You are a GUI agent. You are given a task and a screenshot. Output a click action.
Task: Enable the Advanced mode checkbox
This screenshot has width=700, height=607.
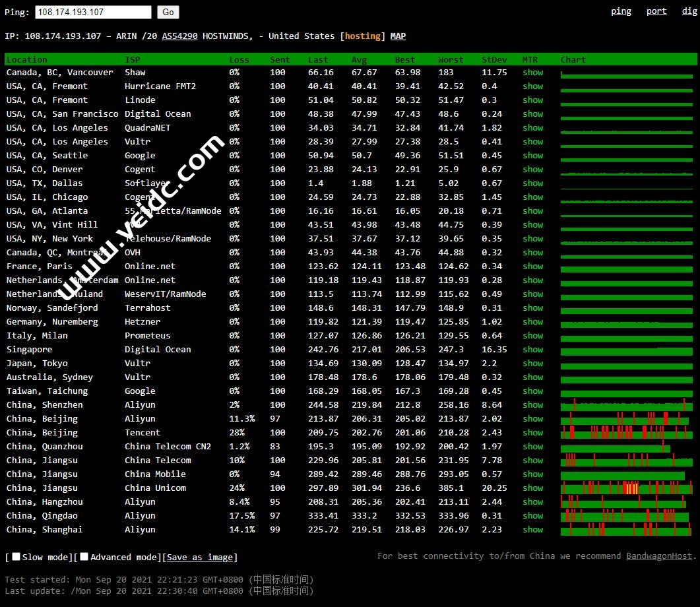pos(84,557)
